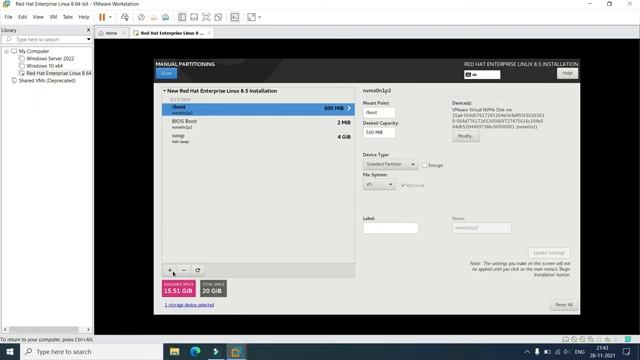Toggle the Reformat checkbox
Screen dimensions: 640x360
tap(402, 185)
